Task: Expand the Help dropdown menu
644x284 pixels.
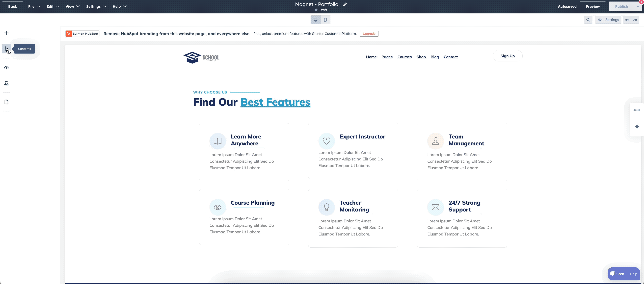Action: (x=119, y=7)
